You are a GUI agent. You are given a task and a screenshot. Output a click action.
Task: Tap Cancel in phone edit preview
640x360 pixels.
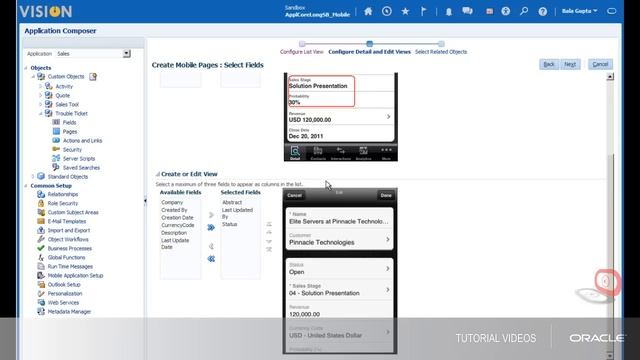click(294, 196)
